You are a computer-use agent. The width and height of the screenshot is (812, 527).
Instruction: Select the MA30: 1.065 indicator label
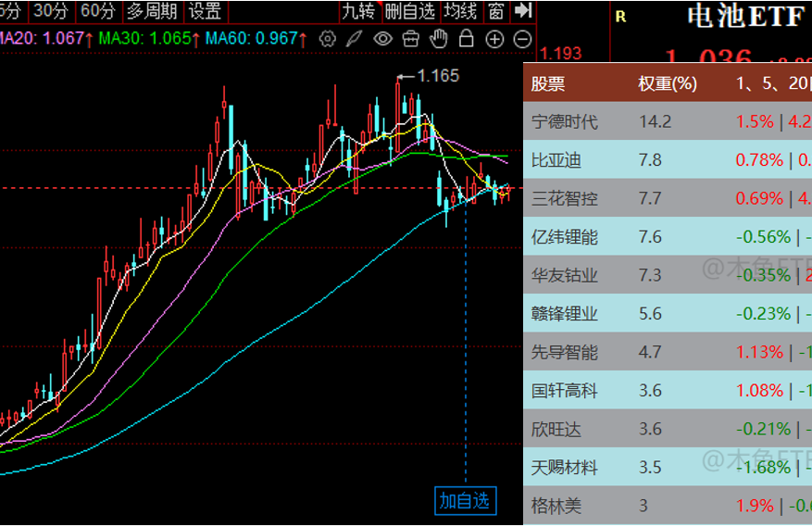pos(149,38)
